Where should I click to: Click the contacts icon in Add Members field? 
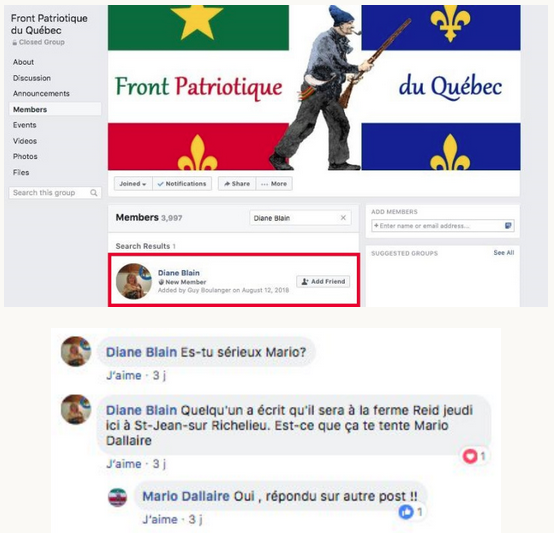pos(508,226)
